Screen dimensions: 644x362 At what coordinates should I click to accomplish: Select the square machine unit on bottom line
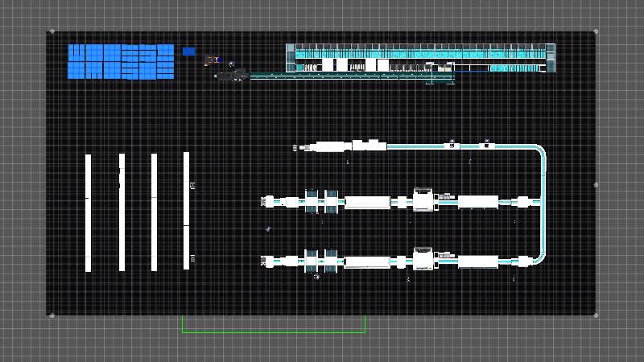point(423,259)
